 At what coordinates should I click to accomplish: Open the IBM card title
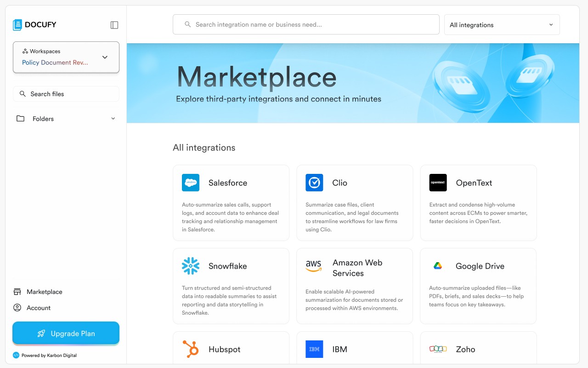click(339, 349)
